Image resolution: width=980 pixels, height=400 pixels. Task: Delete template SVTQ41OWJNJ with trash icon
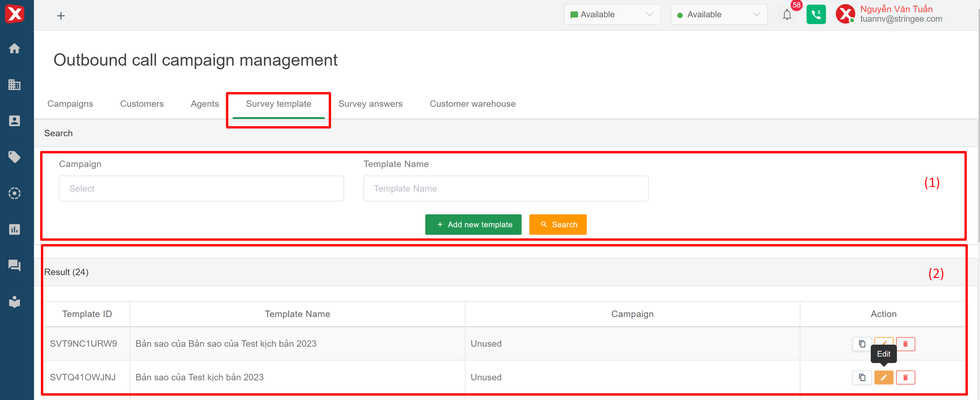(905, 377)
